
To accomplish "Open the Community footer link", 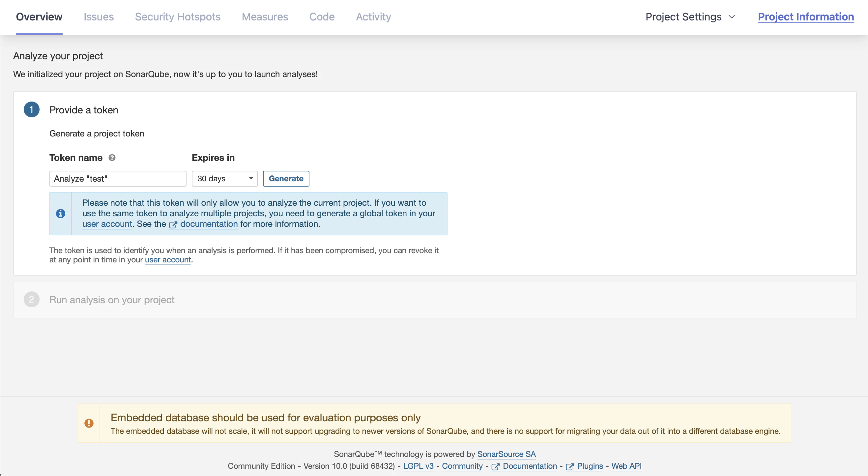I will (x=462, y=466).
